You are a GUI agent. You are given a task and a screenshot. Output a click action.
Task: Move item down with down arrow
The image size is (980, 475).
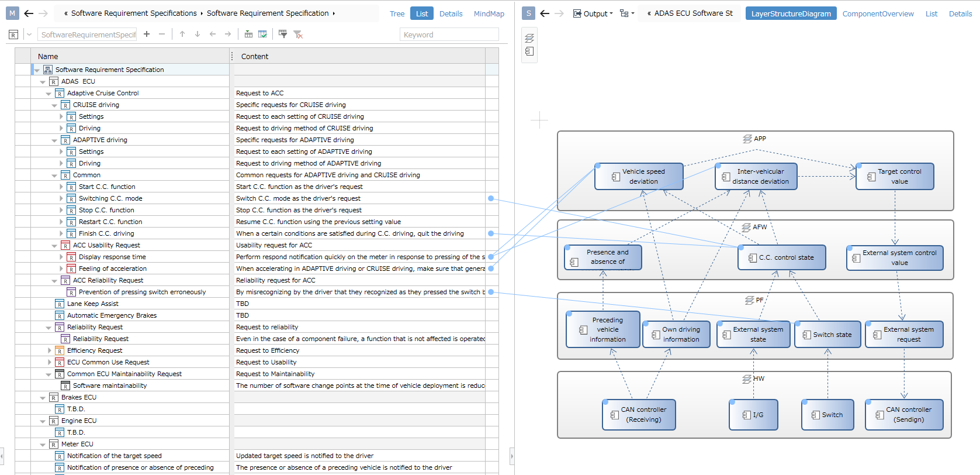(x=198, y=34)
